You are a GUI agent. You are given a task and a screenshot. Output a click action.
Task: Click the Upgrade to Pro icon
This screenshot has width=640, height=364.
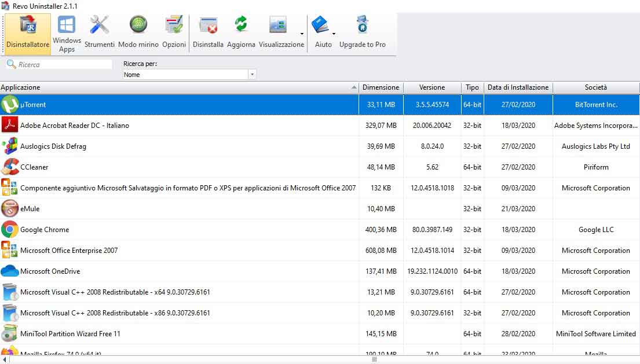[x=362, y=25]
